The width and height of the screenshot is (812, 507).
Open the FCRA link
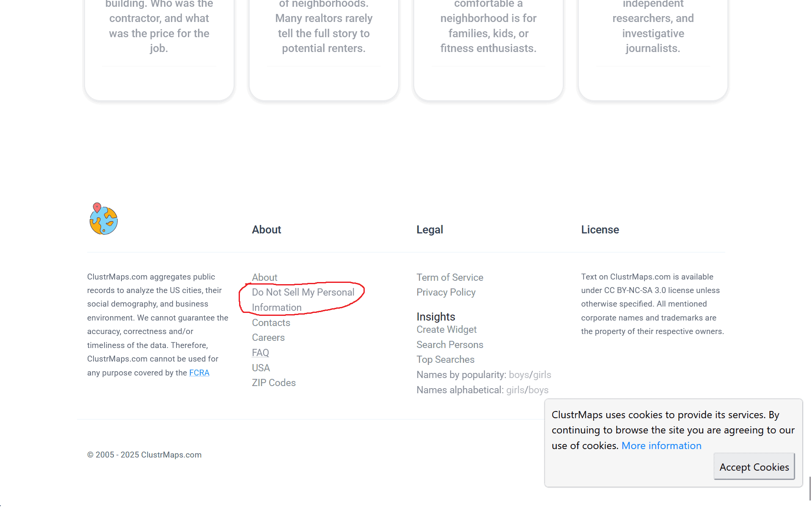tap(199, 373)
